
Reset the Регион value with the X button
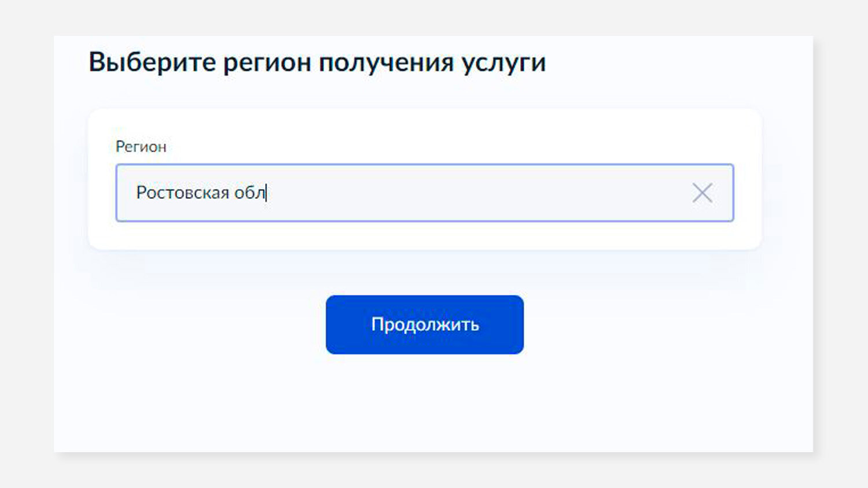[702, 193]
